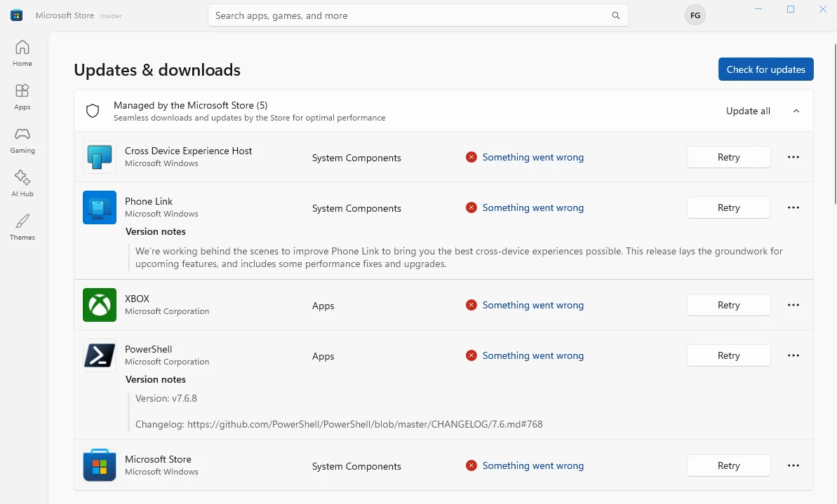This screenshot has width=837, height=504.
Task: View the Phone Link 'Something went wrong' details
Action: point(533,207)
